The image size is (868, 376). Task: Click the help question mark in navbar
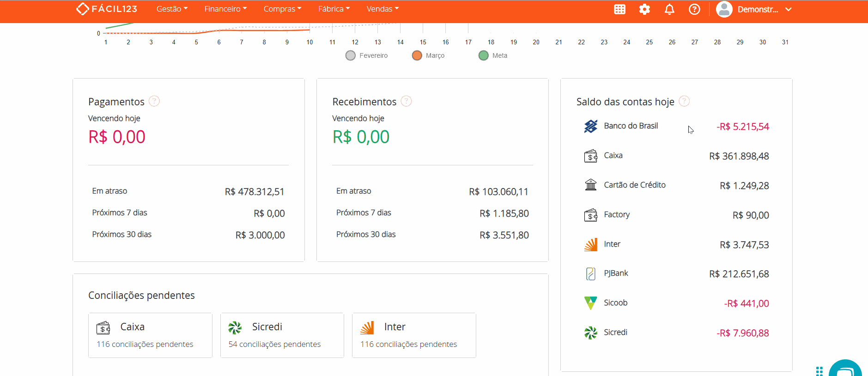[x=694, y=9]
